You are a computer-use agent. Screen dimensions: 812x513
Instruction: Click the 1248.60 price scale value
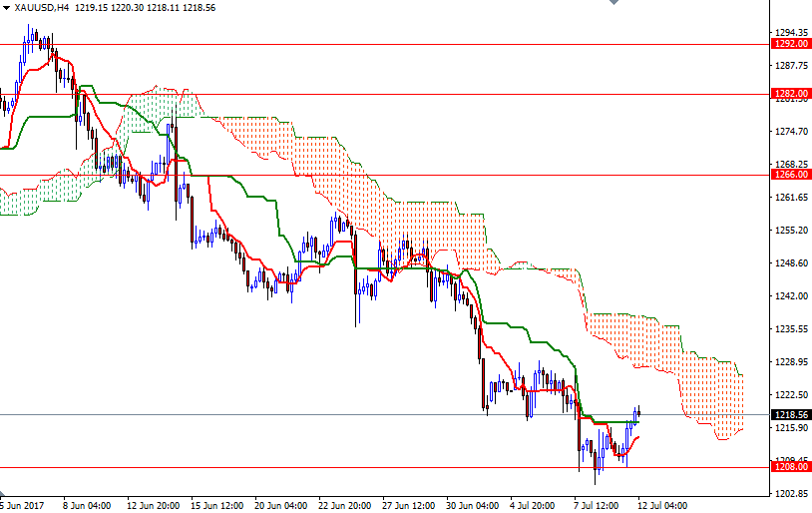pos(791,263)
